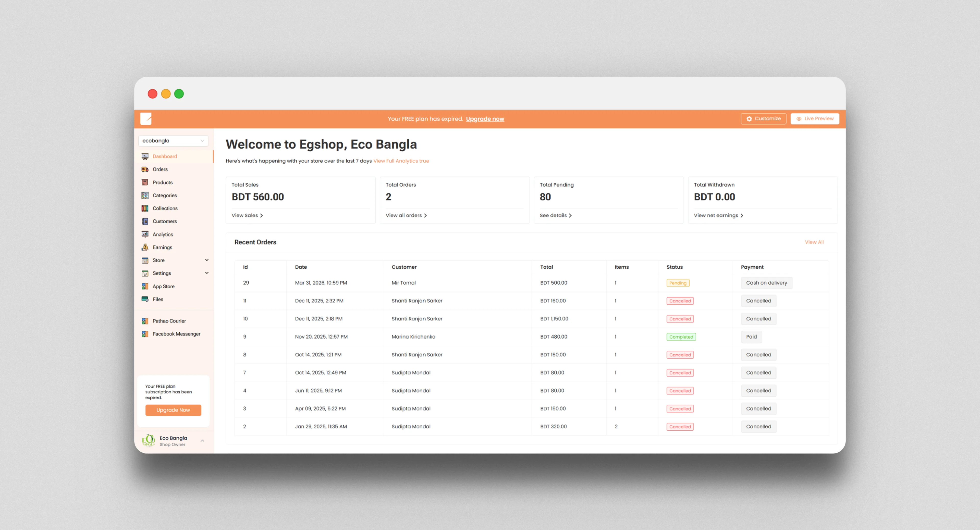Click the Cash on delivery payment tag
This screenshot has width=980, height=530.
767,283
